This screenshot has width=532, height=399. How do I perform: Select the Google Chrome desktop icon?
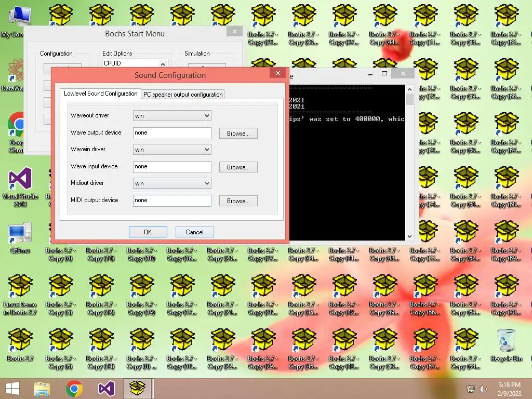point(15,132)
